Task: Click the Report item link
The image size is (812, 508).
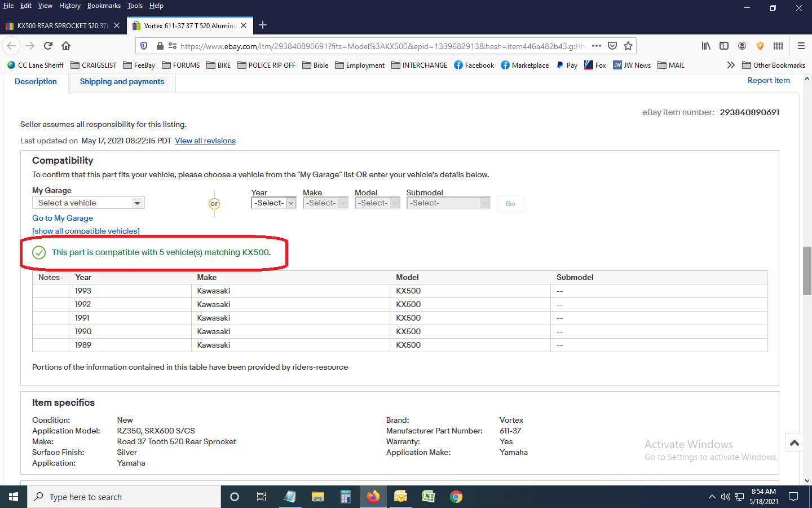Action: tap(769, 81)
